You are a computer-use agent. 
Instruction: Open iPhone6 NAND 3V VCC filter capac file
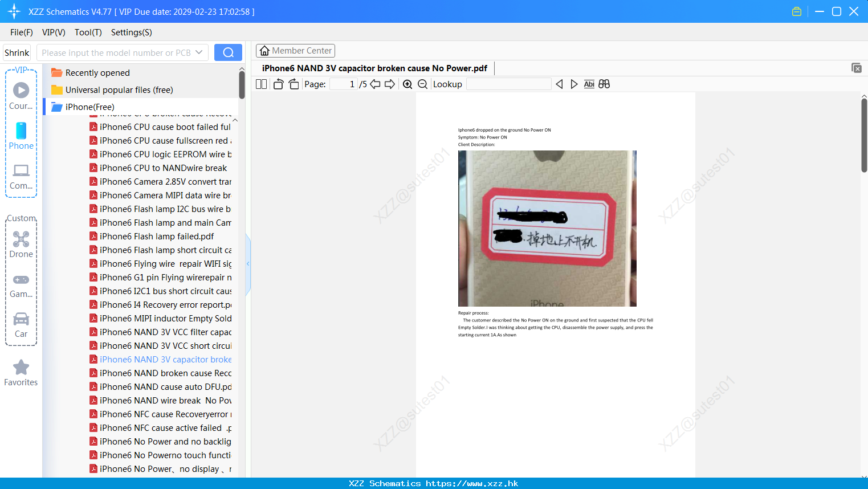(x=165, y=332)
